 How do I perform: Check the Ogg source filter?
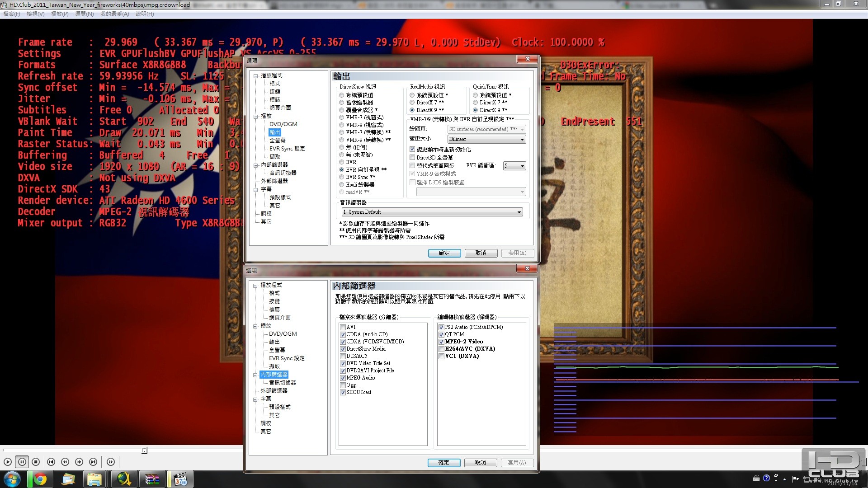[x=343, y=385]
